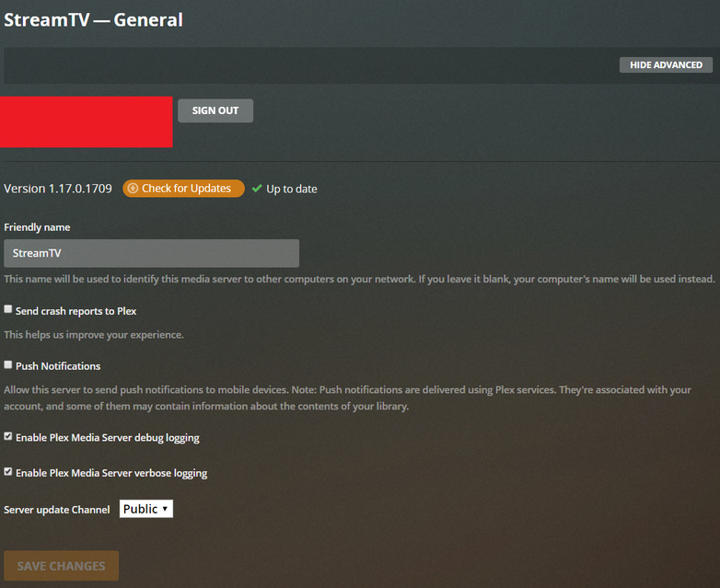This screenshot has width=720, height=588.
Task: Click the HIDE ADVANCED button
Action: (666, 64)
